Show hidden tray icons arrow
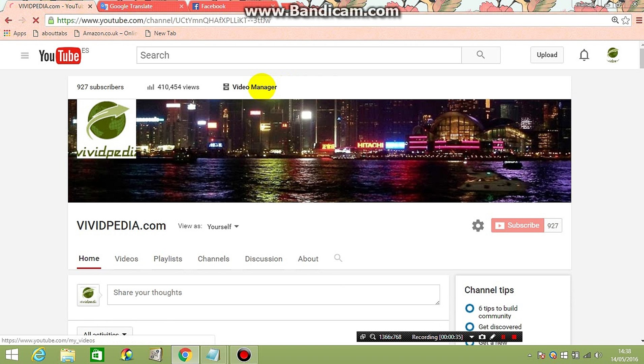The height and width of the screenshot is (364, 644). tap(530, 355)
